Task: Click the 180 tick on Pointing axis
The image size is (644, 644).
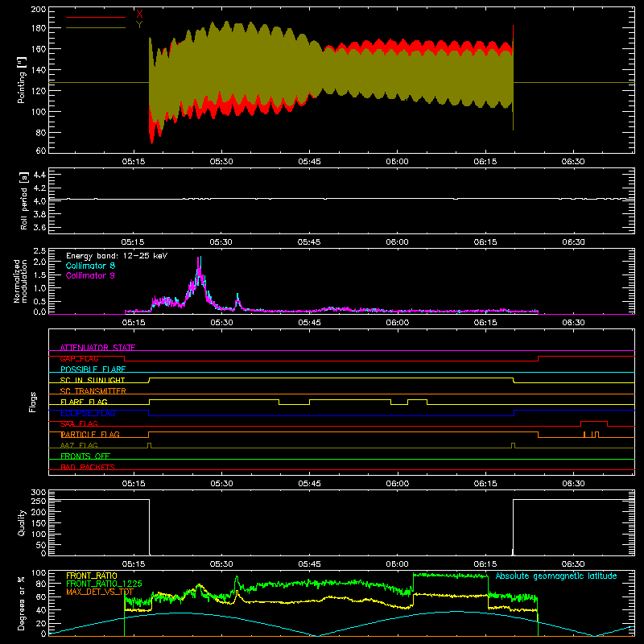Action: (x=39, y=28)
